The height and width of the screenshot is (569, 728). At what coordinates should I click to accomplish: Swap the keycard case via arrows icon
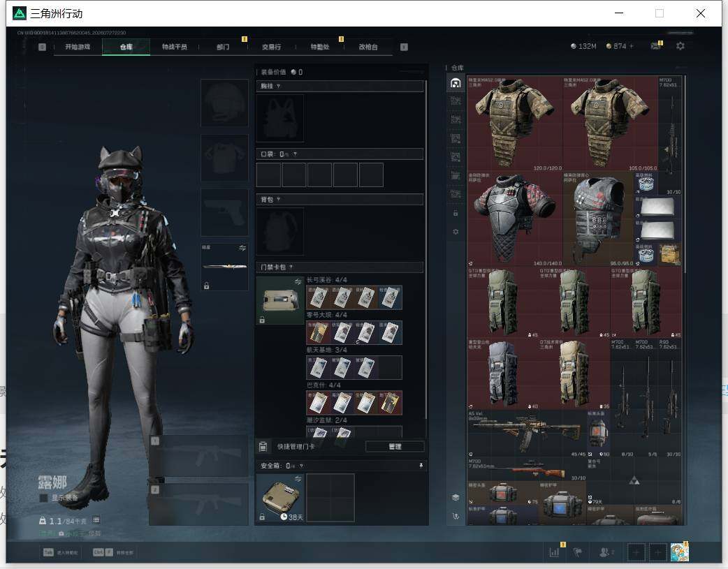click(x=298, y=282)
